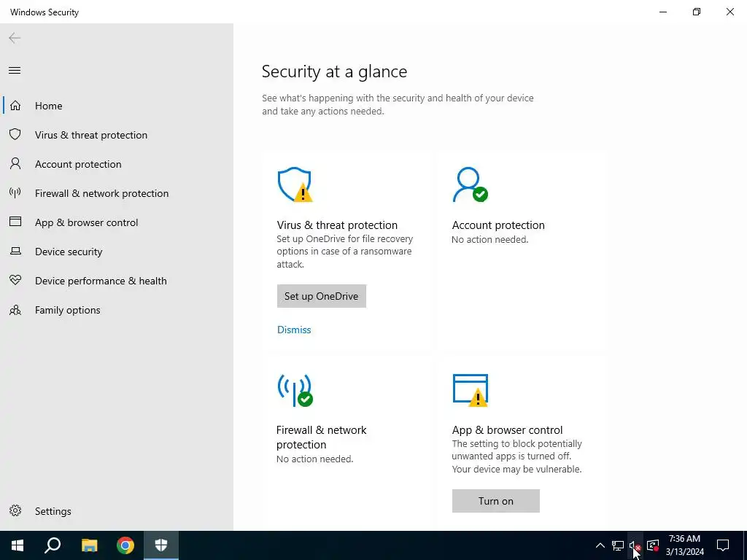Click the people icon beside Family options
This screenshot has width=747, height=560.
15,310
